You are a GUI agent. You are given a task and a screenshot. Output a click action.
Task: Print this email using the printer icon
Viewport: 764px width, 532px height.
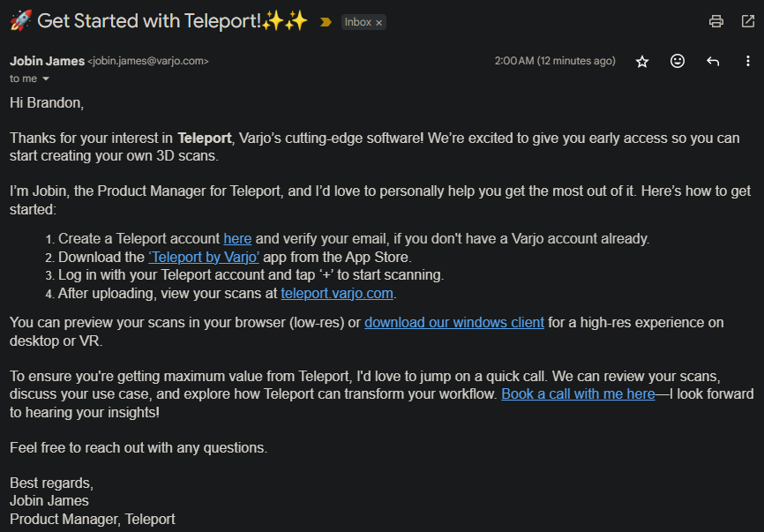click(x=715, y=21)
